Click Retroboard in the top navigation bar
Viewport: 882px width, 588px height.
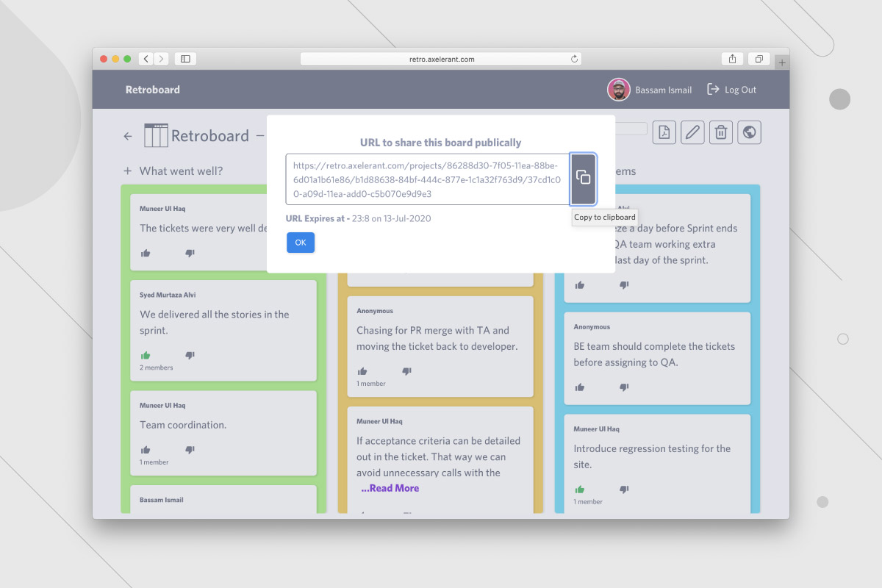click(x=151, y=89)
